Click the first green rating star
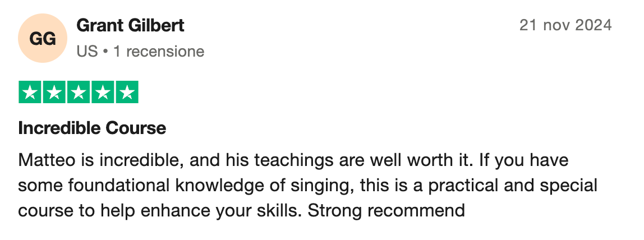This screenshot has width=644, height=240. pyautogui.click(x=30, y=93)
